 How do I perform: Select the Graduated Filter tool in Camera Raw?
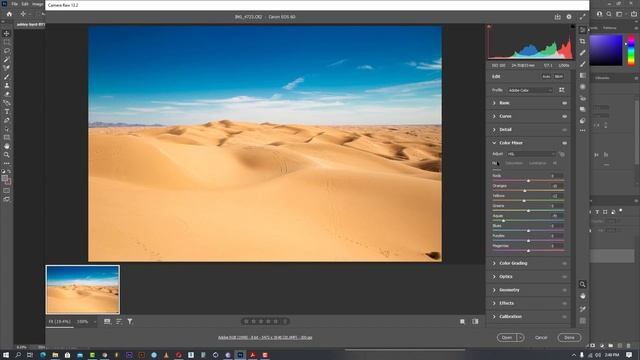pos(582,76)
